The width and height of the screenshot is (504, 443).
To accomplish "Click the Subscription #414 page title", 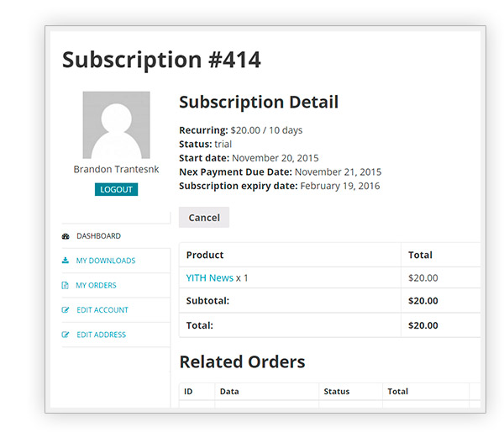I will (x=161, y=61).
